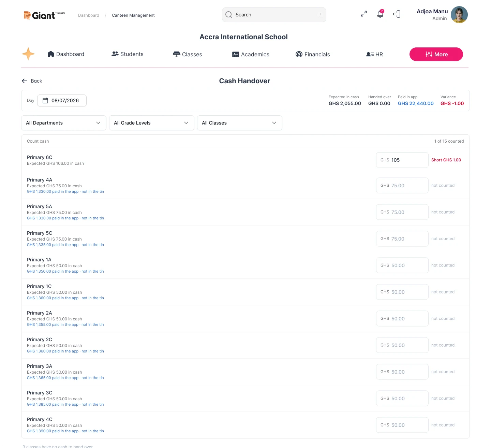The width and height of the screenshot is (491, 448).
Task: Click Primary 4C cash input field
Action: (x=402, y=425)
